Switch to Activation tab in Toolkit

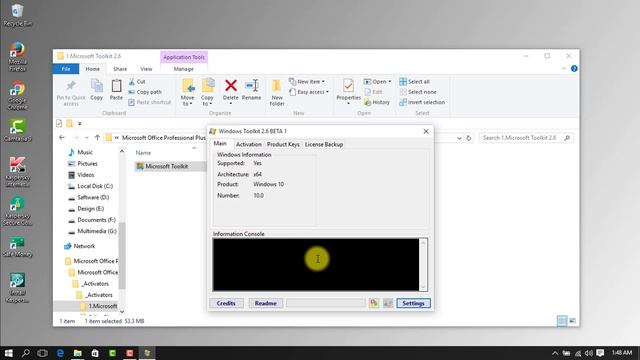click(249, 144)
